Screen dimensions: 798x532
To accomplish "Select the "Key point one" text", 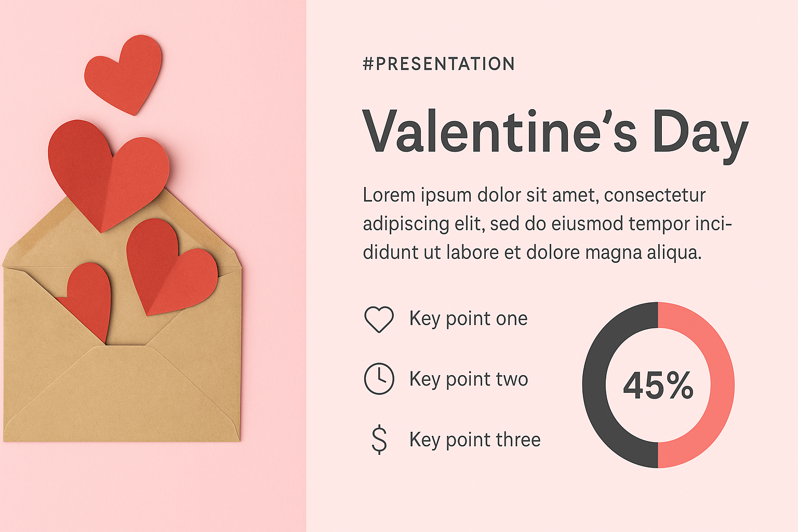I will point(468,318).
